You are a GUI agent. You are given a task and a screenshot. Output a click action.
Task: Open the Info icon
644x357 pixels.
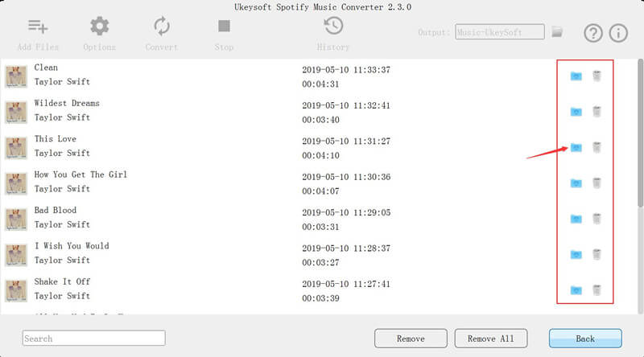[x=618, y=33]
